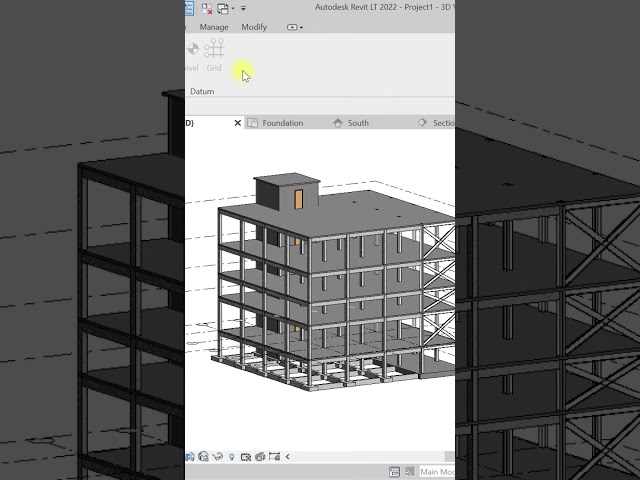This screenshot has width=640, height=480.
Task: Open Temporary Hide/Isolate glasses icon
Action: (x=217, y=457)
